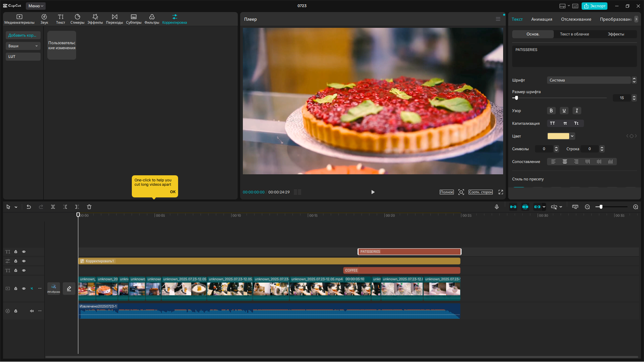Click the microphone voiceover record icon
Viewport: 644px width, 362px height.
(497, 207)
